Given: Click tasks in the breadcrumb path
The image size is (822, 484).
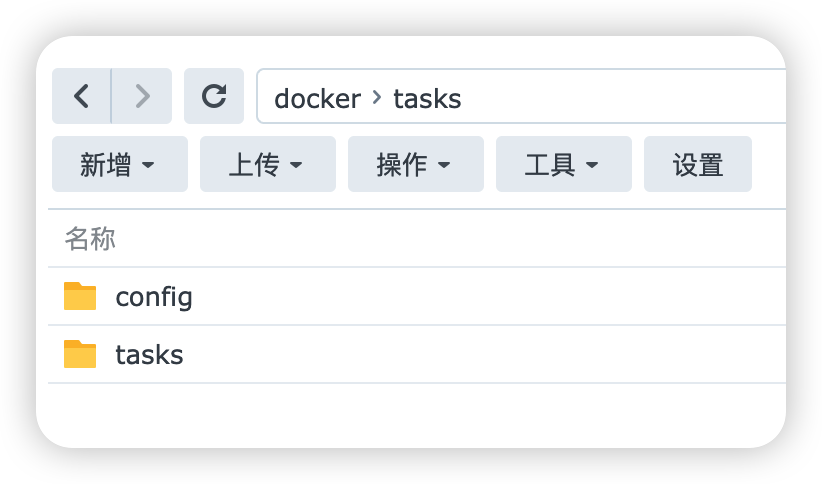Looking at the screenshot, I should (x=427, y=98).
